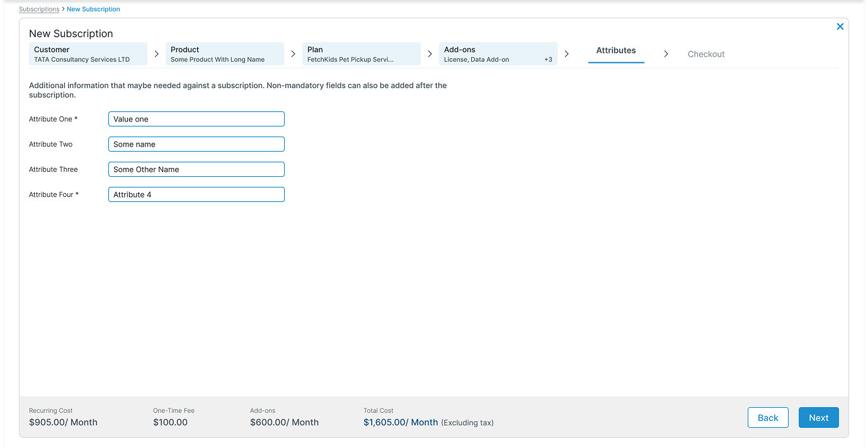868x448 pixels.
Task: Close the New Subscription dialog
Action: point(840,26)
